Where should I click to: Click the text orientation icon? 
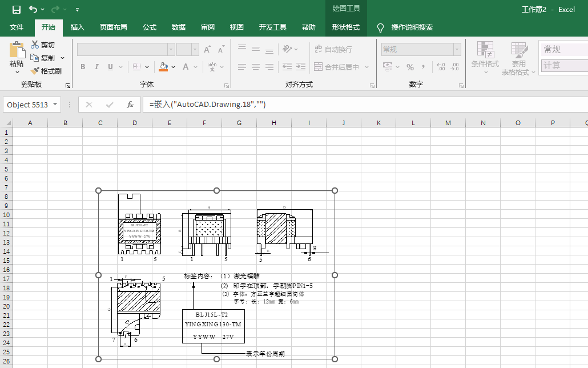point(287,49)
